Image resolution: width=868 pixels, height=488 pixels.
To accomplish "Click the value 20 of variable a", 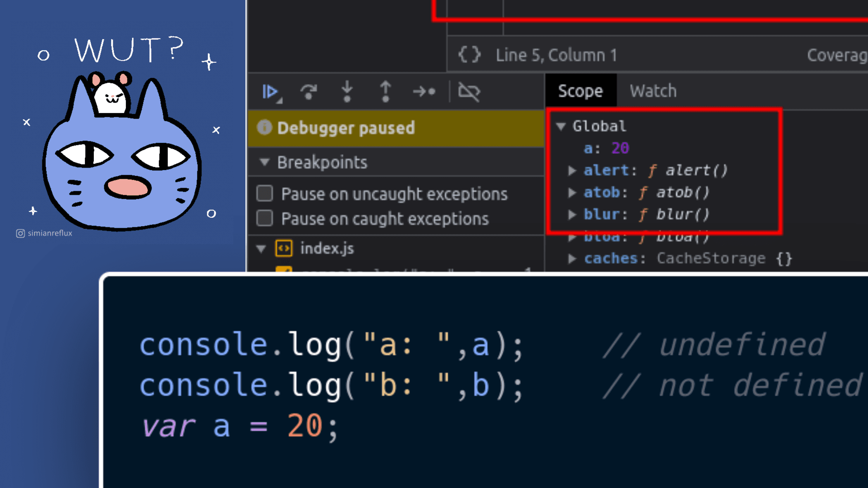I will [620, 148].
